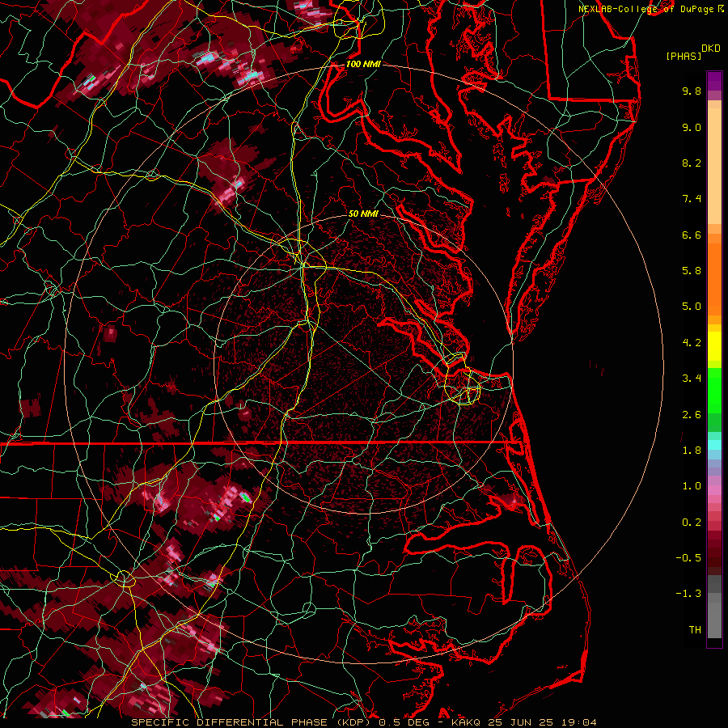Click the 5.8 legend value label
The width and height of the screenshot is (728, 728).
tap(692, 271)
